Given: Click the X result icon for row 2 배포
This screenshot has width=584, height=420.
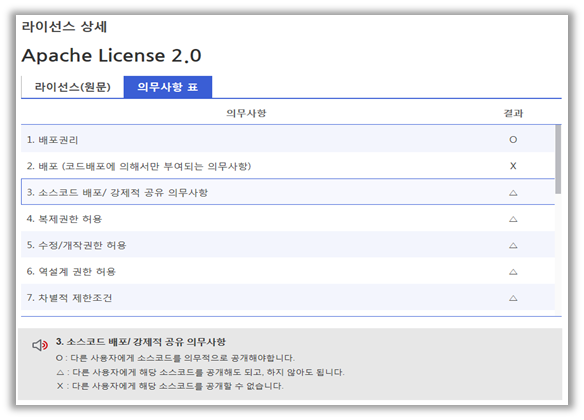Looking at the screenshot, I should (x=513, y=166).
